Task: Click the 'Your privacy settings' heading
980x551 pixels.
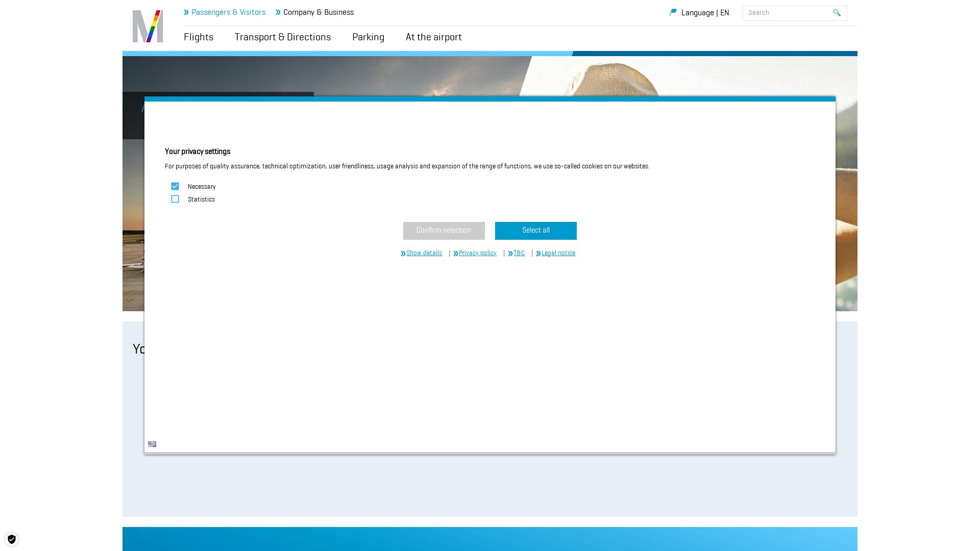Action: [x=198, y=152]
